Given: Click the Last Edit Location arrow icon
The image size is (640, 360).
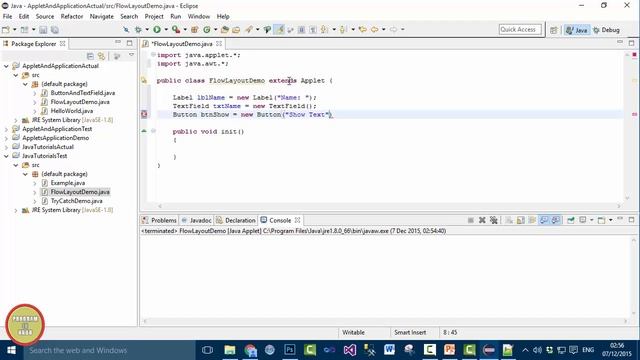Looking at the screenshot, I should 362,29.
